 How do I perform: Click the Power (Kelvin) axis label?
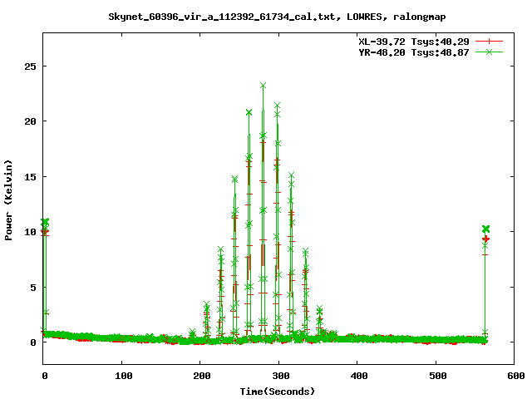(8, 200)
